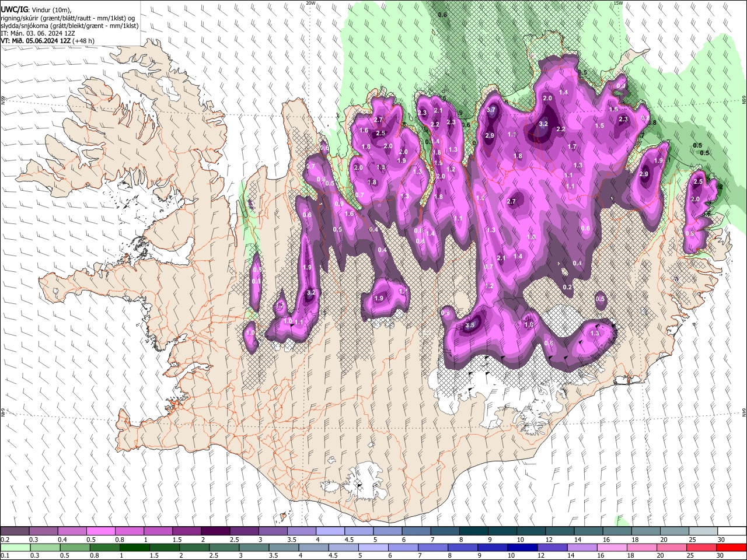Select white snow scale swatch after 30
This screenshot has width=747, height=560.
[732, 531]
